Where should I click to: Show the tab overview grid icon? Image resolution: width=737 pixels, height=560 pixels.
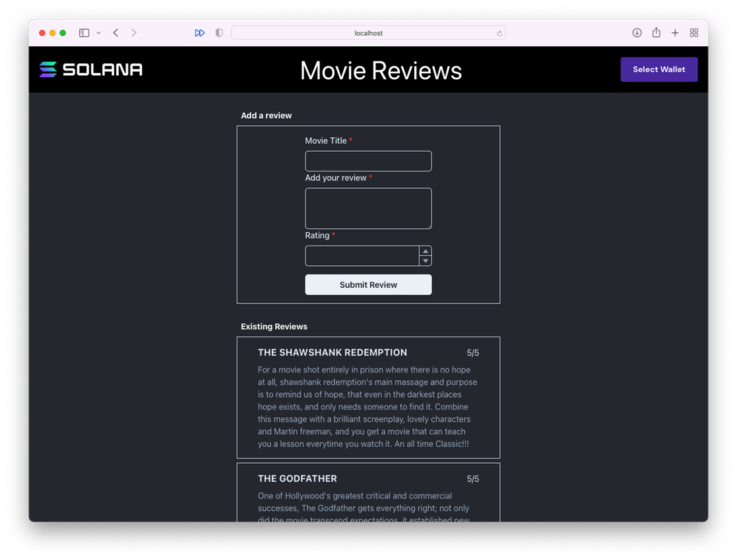click(x=694, y=33)
